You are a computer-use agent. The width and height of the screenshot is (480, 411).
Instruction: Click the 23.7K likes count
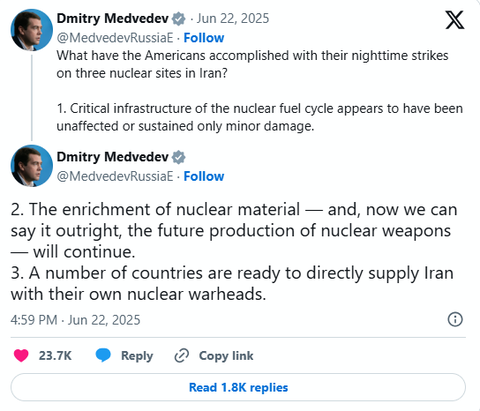(55, 356)
